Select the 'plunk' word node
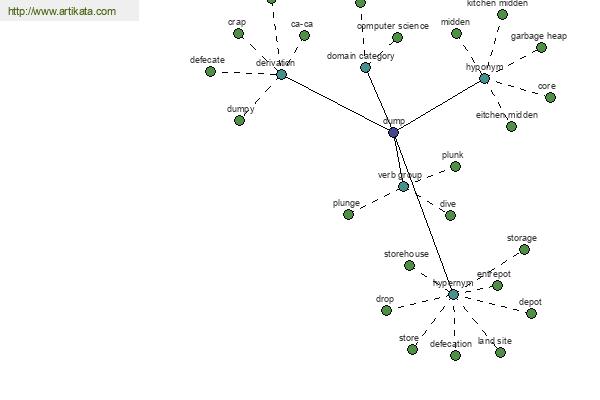 (455, 167)
